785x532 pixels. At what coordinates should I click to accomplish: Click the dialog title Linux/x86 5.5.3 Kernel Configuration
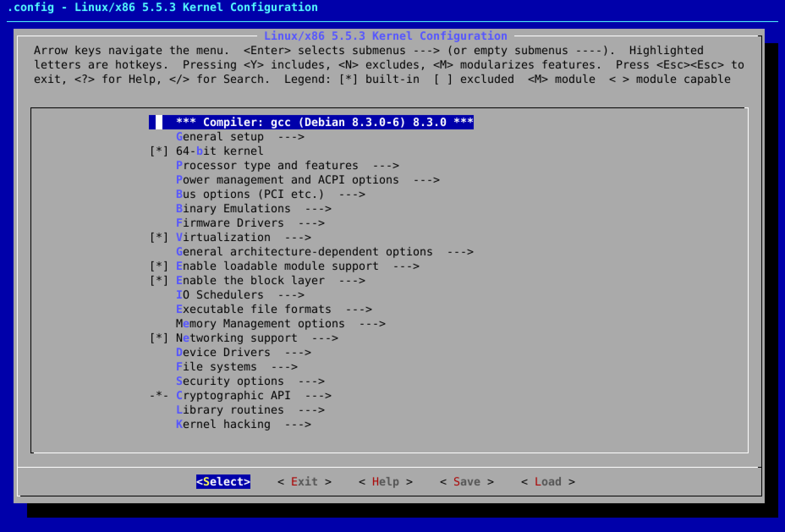386,36
